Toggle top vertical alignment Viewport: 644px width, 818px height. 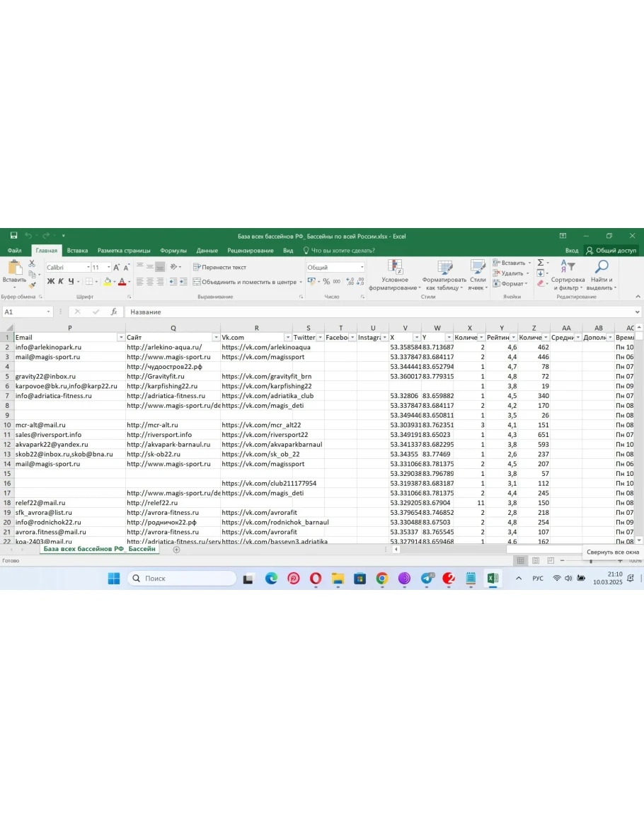(139, 266)
